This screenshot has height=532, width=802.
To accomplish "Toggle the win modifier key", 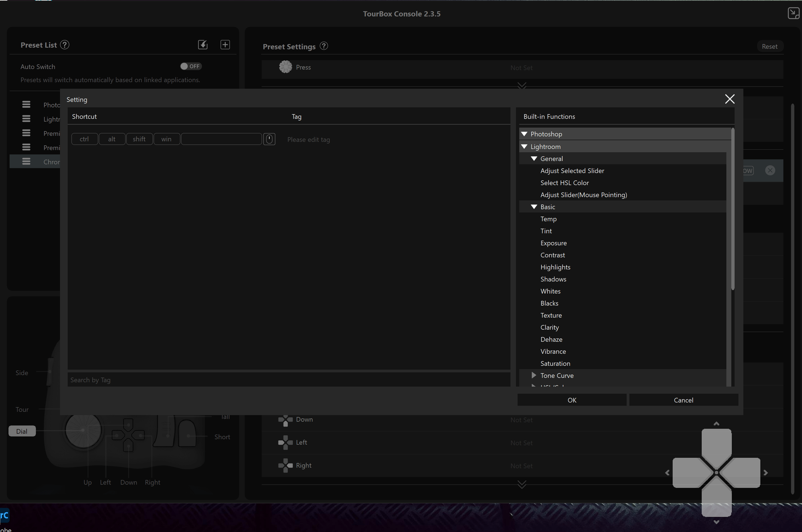I will point(166,139).
